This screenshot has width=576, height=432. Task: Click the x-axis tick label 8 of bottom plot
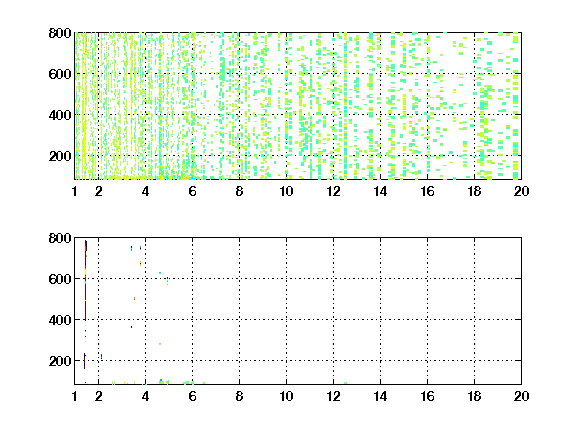pyautogui.click(x=239, y=396)
